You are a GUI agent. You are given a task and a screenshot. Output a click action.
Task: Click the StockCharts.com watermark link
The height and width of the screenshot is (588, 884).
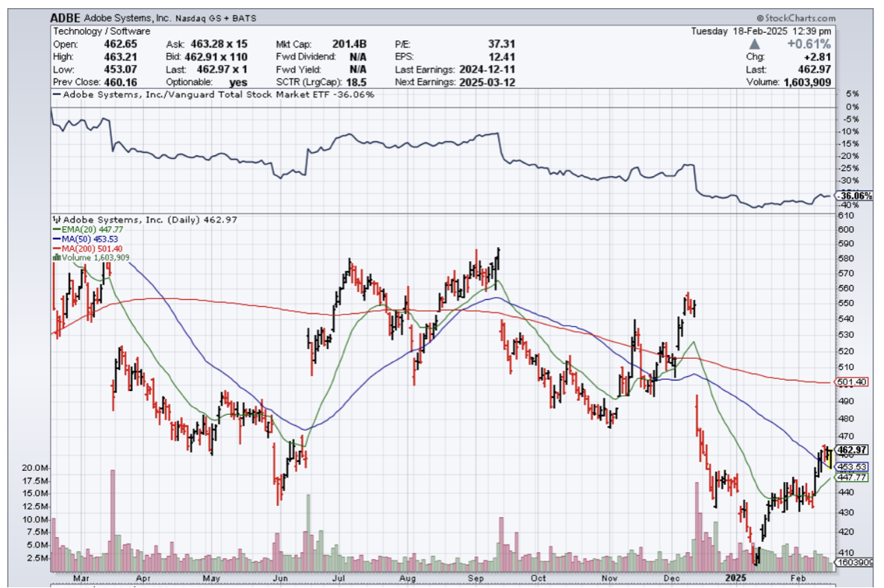796,17
